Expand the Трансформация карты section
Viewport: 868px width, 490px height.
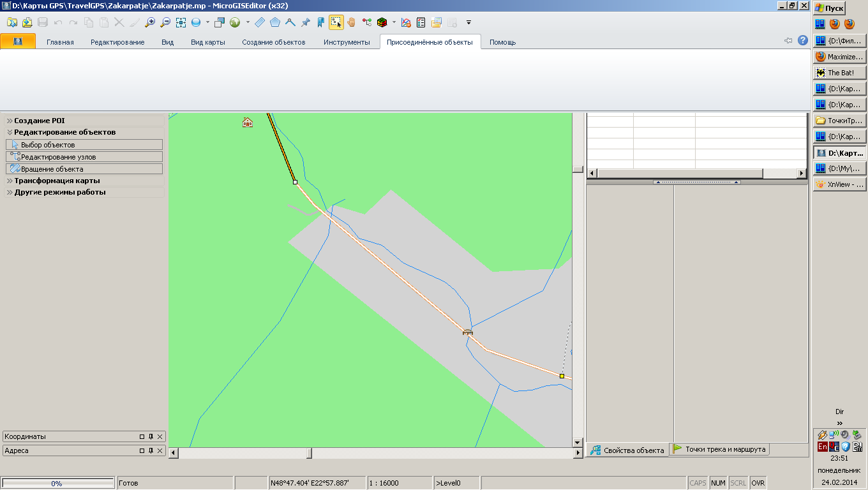point(57,181)
